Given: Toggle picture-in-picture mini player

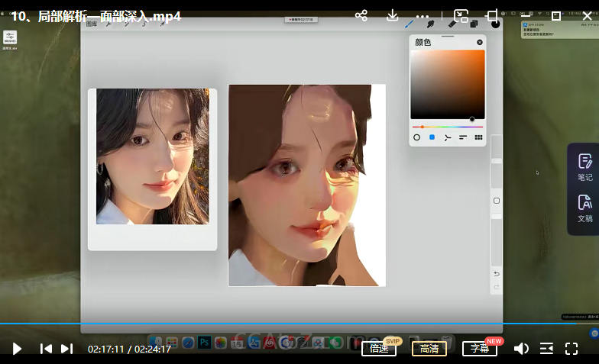Looking at the screenshot, I should (461, 16).
